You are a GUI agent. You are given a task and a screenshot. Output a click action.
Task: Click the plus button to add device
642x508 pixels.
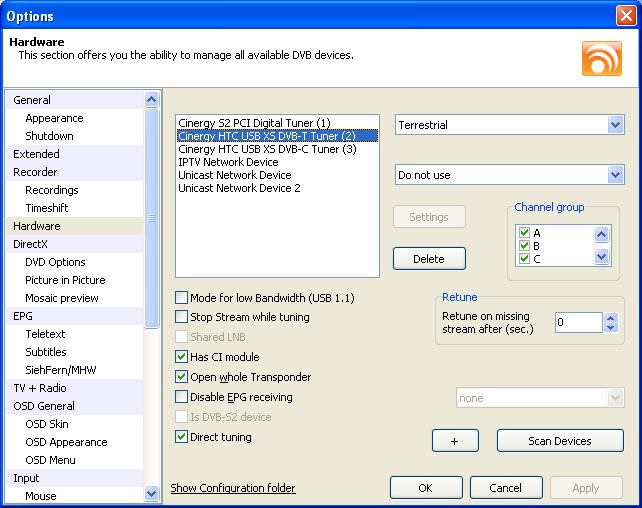[x=457, y=441]
